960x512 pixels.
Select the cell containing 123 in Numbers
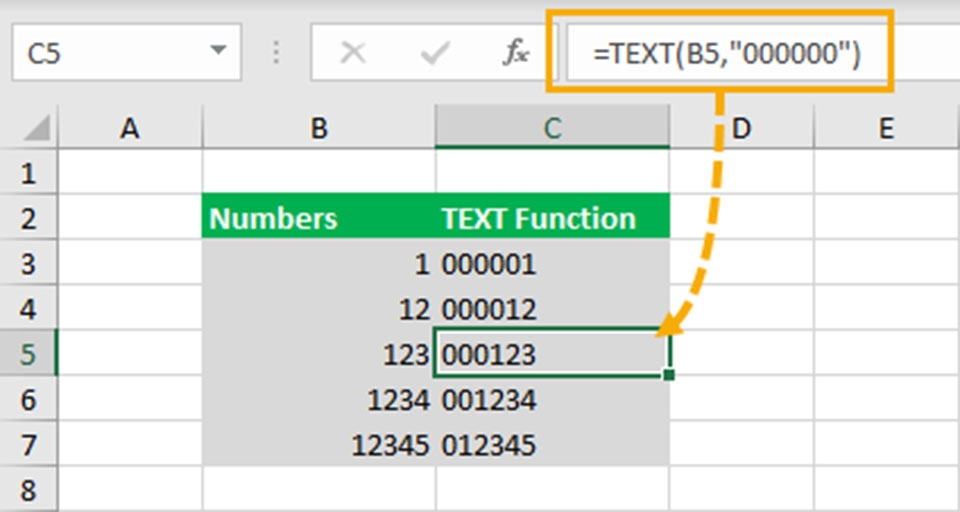(319, 353)
